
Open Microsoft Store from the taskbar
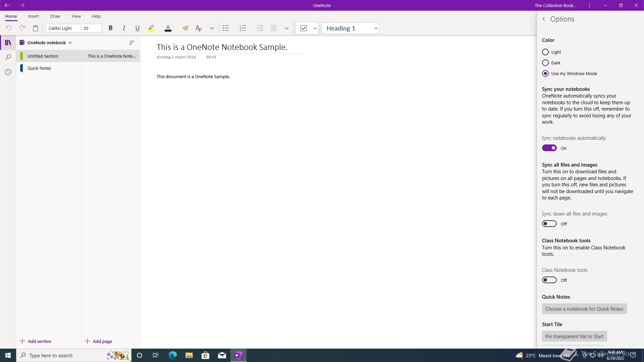pos(205,355)
